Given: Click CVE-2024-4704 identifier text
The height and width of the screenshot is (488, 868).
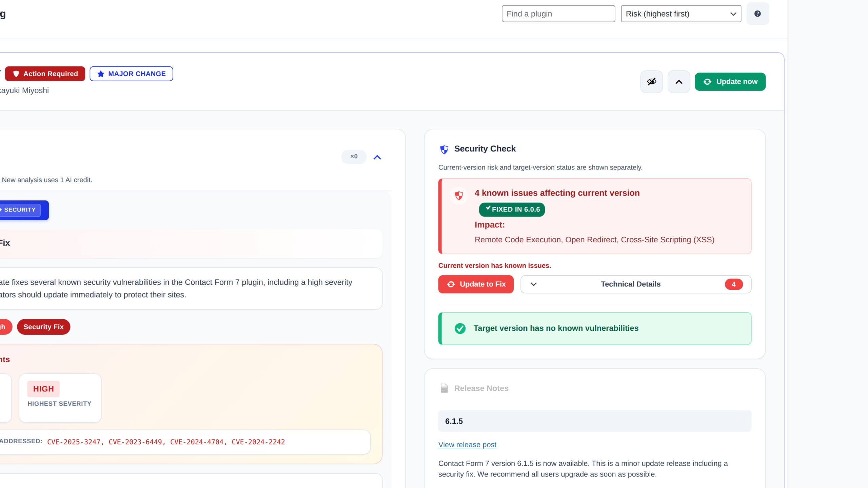Looking at the screenshot, I should (197, 442).
